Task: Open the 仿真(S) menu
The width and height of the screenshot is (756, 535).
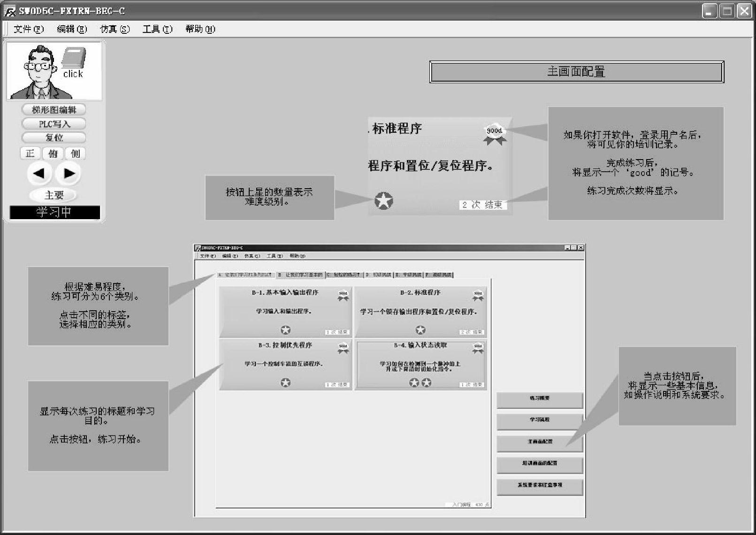Action: [115, 29]
